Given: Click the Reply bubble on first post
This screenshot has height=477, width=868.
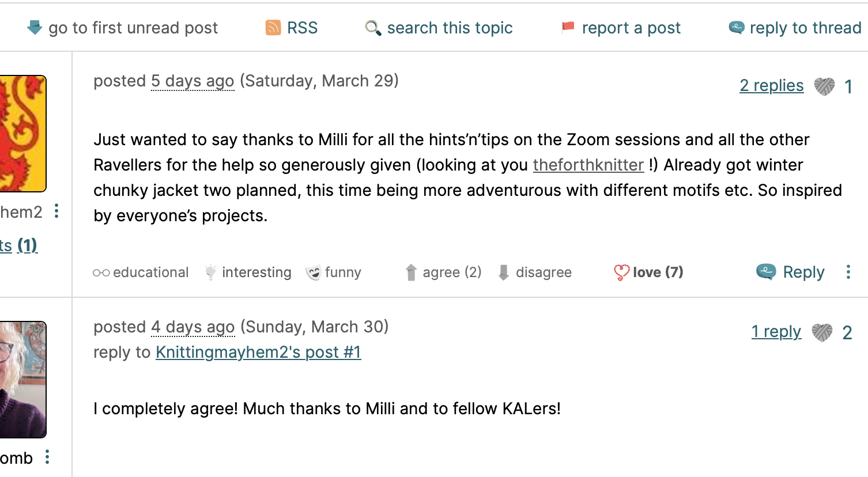Looking at the screenshot, I should pyautogui.click(x=766, y=271).
